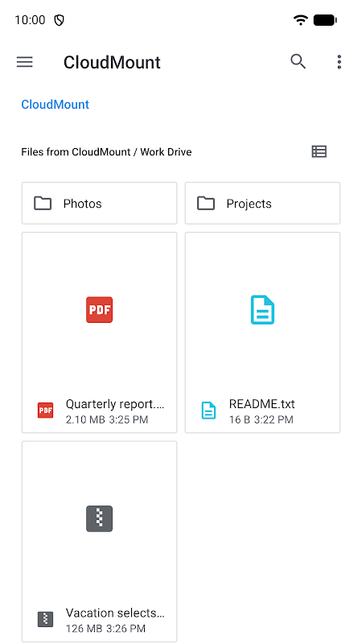The image size is (362, 644).
Task: Open the three-dot overflow menu
Action: tap(339, 62)
